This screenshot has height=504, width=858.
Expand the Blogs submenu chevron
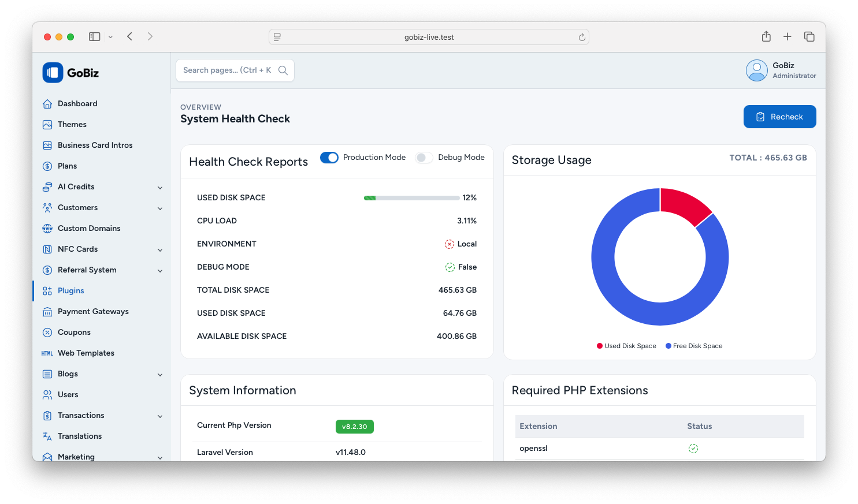click(x=160, y=375)
